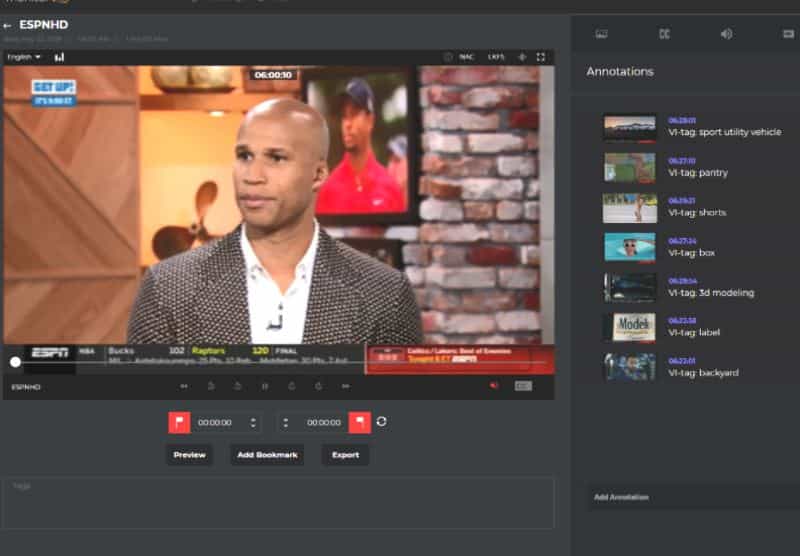This screenshot has width=800, height=556.
Task: Reset clip times with the refresh icon
Action: point(382,422)
